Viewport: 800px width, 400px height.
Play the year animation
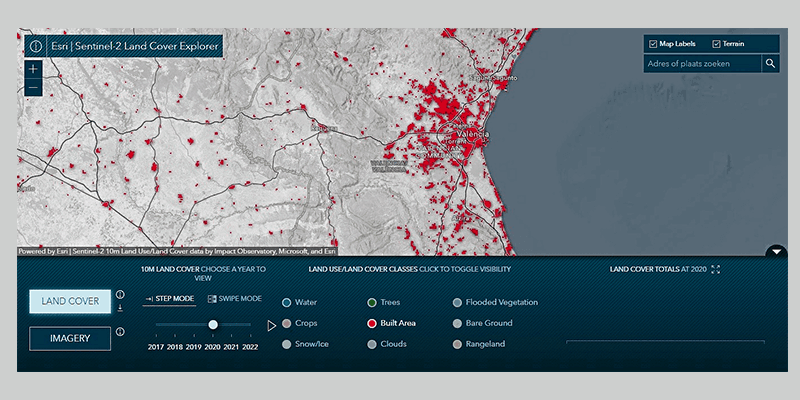coord(271,326)
